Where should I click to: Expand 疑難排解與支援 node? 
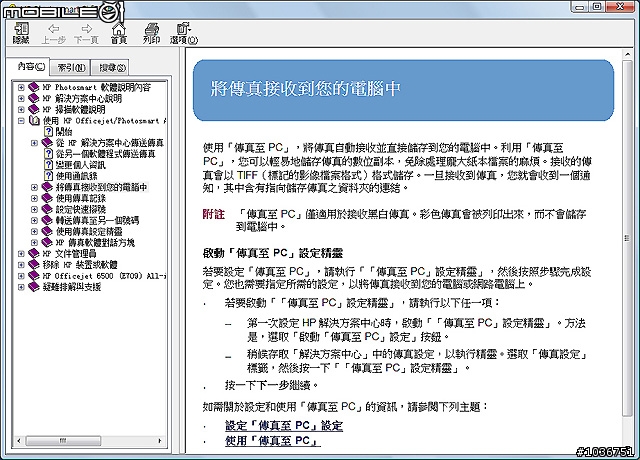tap(21, 287)
